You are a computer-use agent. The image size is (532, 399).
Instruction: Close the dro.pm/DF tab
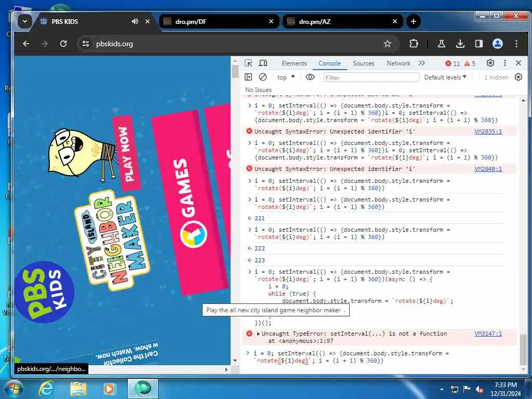click(271, 21)
